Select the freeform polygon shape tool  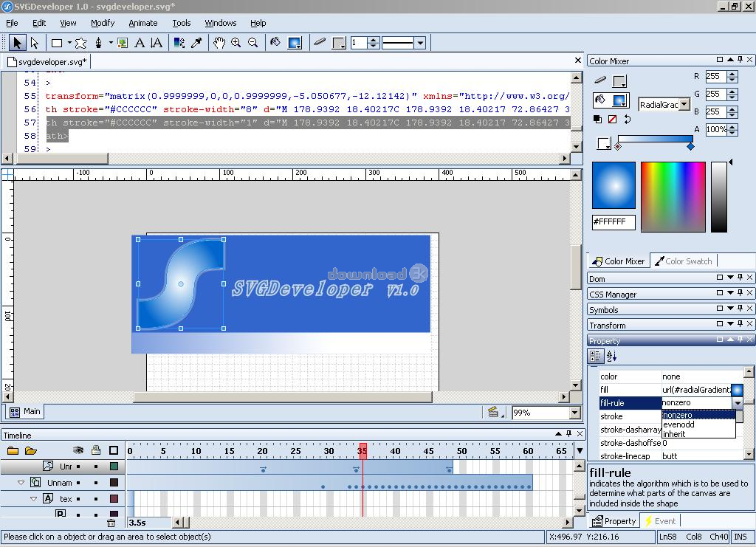click(x=80, y=43)
